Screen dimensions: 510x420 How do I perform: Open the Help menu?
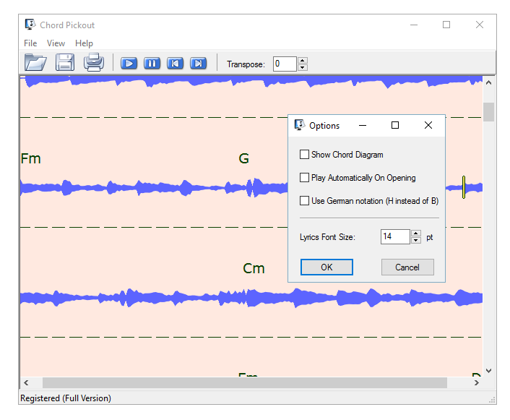click(x=84, y=43)
